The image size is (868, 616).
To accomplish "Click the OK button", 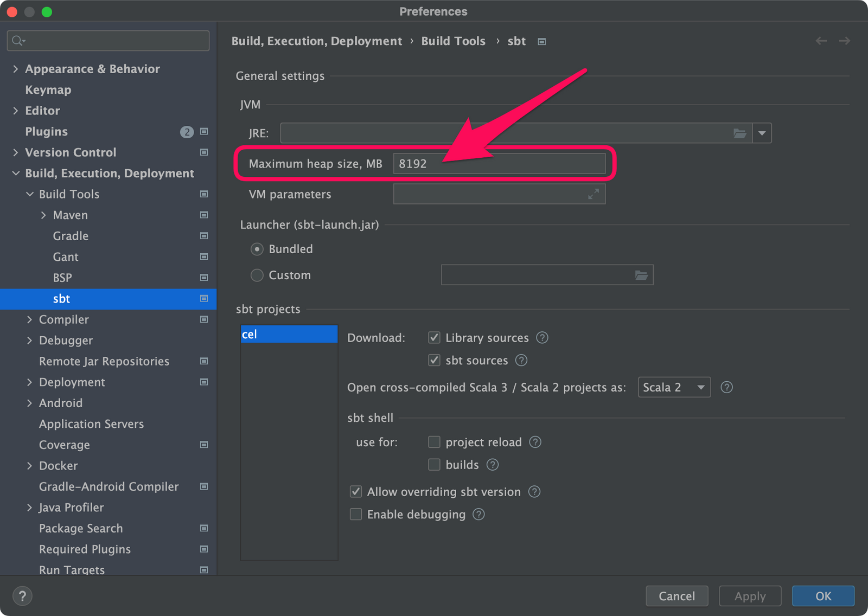I will (x=822, y=596).
